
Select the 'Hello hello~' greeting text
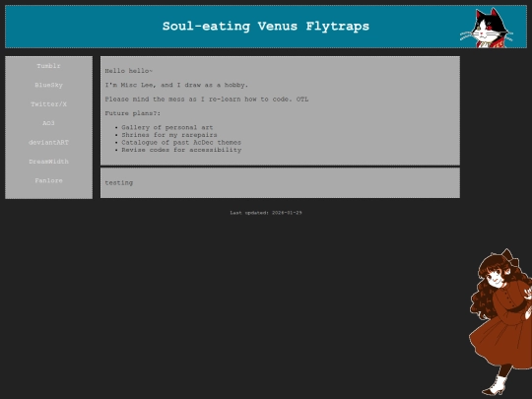tap(129, 71)
